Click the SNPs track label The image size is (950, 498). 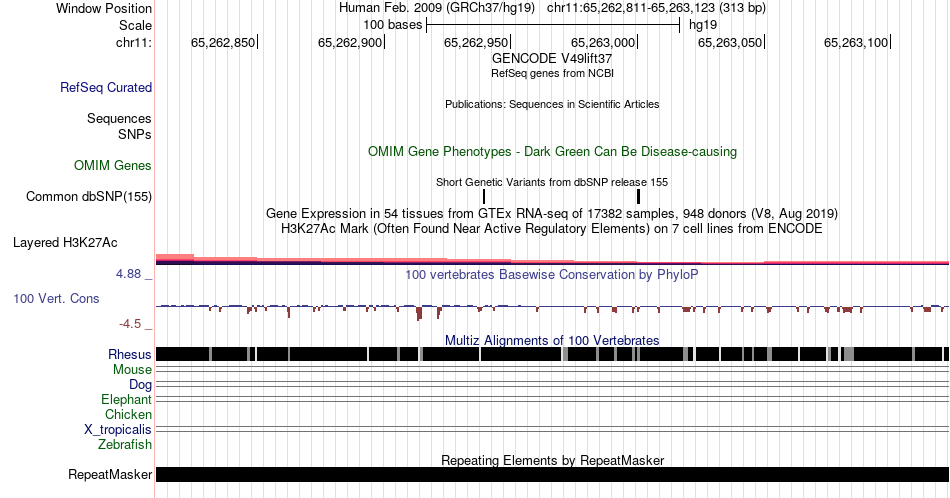pos(135,134)
